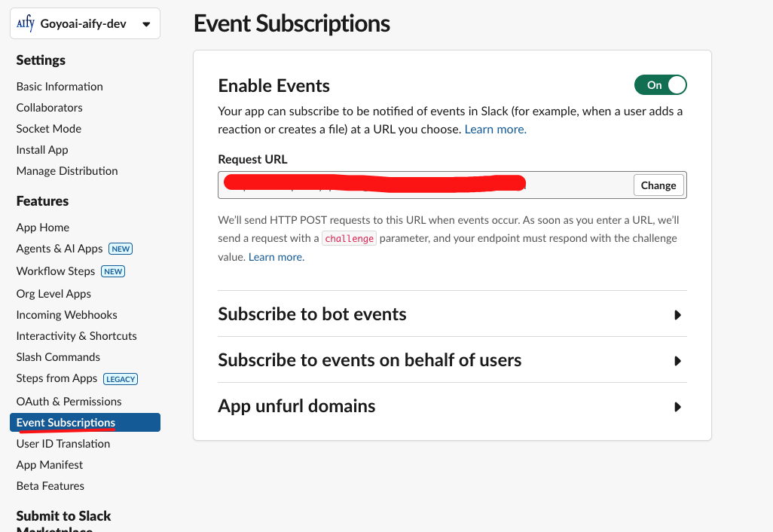This screenshot has height=532, width=773.
Task: Open the Learn more link after 'URL you choose'
Action: (496, 129)
